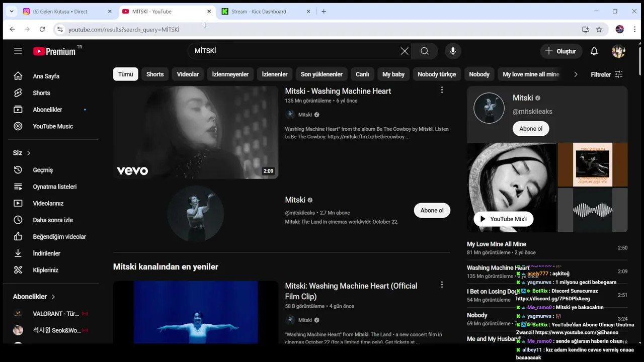Open My Love Mine All Mine track
Screen dimensions: 644x362
click(x=497, y=244)
